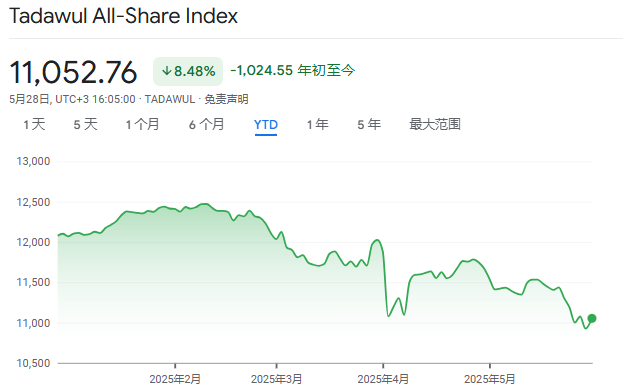Select the 1天 time range tab

pos(34,124)
